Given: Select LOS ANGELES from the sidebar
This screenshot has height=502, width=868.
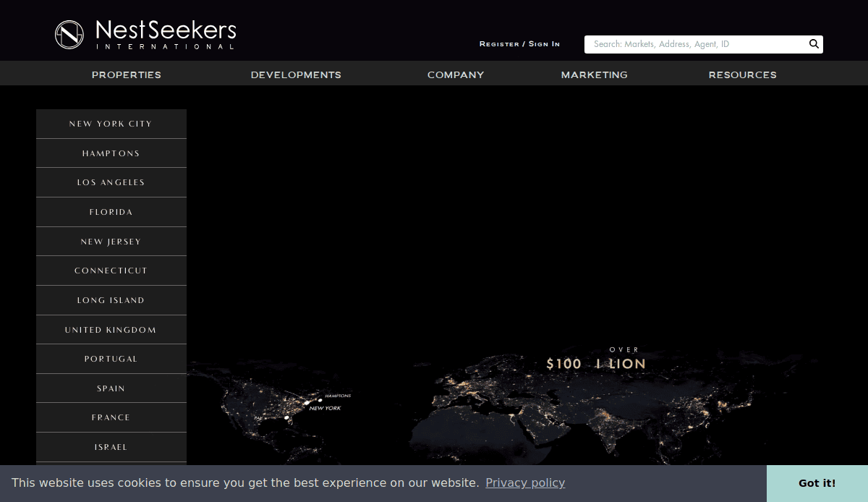Looking at the screenshot, I should pyautogui.click(x=111, y=182).
